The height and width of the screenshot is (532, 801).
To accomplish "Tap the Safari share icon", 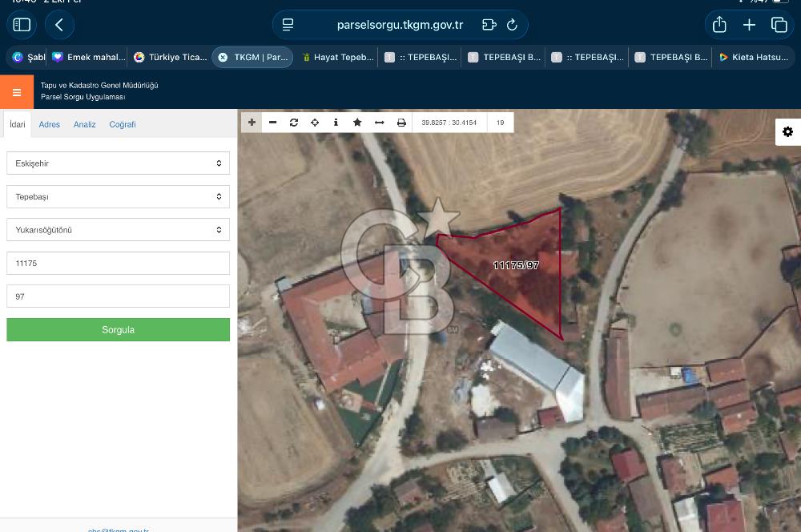I will [719, 25].
